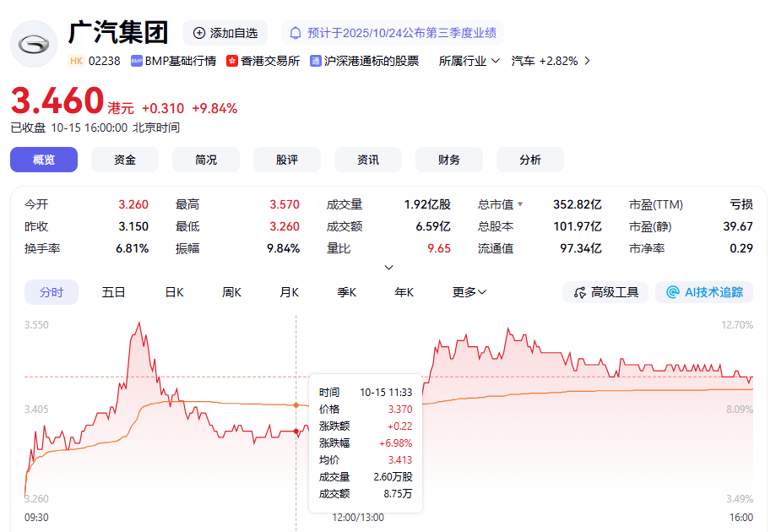
Task: Expand more stats with the chevron below table
Action: pyautogui.click(x=389, y=267)
